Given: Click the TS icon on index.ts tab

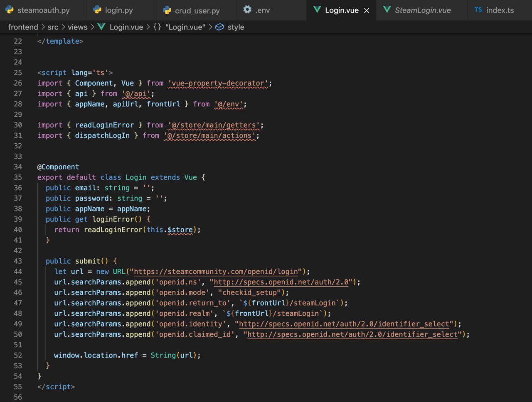Looking at the screenshot, I should 478,10.
